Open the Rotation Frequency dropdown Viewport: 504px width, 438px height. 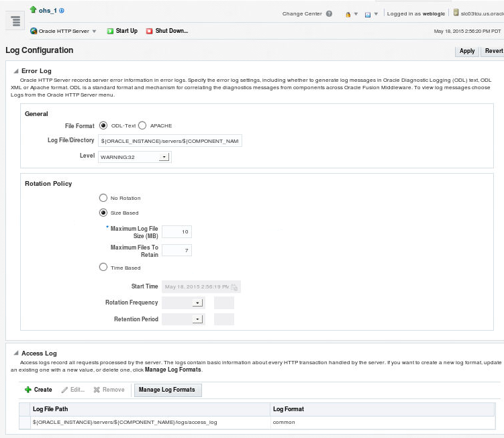183,303
